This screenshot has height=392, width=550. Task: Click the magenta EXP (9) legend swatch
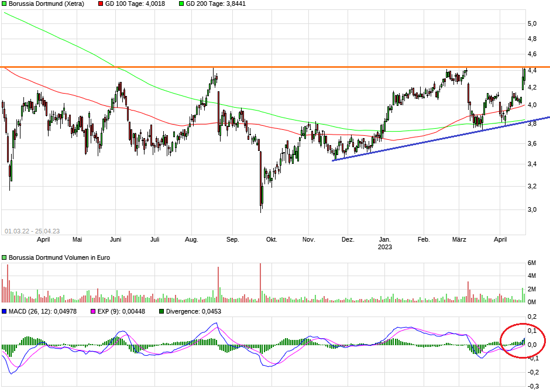point(93,311)
